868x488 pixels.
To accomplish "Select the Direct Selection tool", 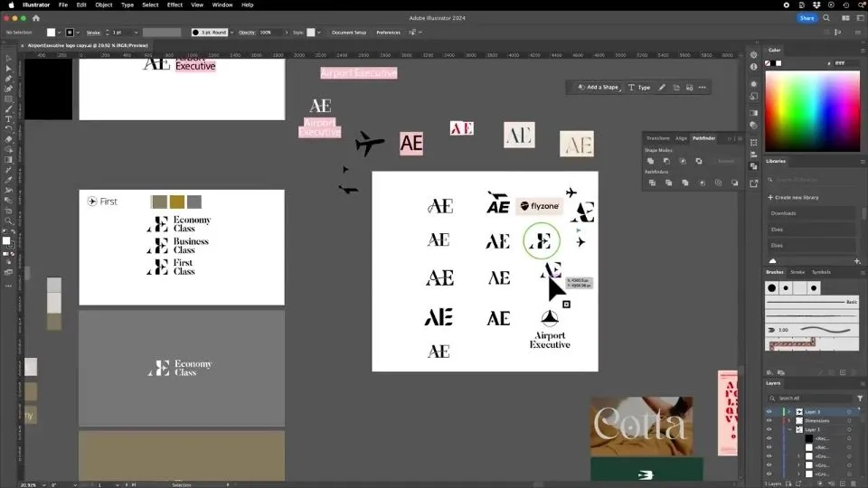I will [x=8, y=69].
